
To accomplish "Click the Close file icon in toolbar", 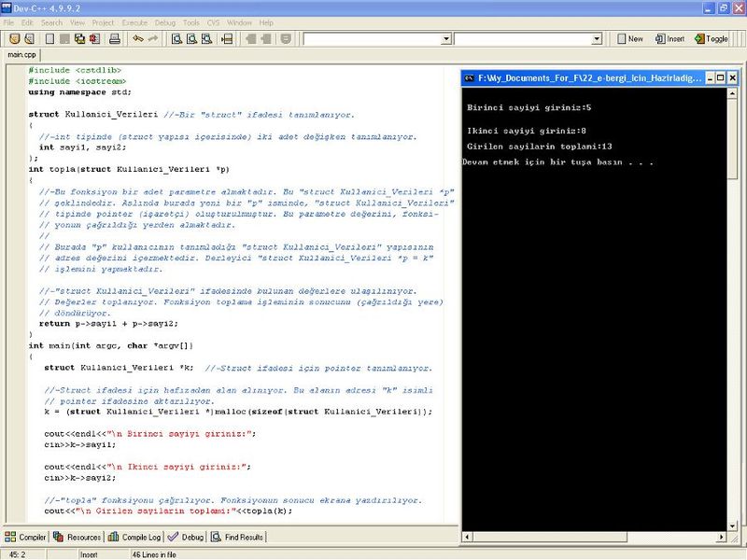I will pos(94,39).
